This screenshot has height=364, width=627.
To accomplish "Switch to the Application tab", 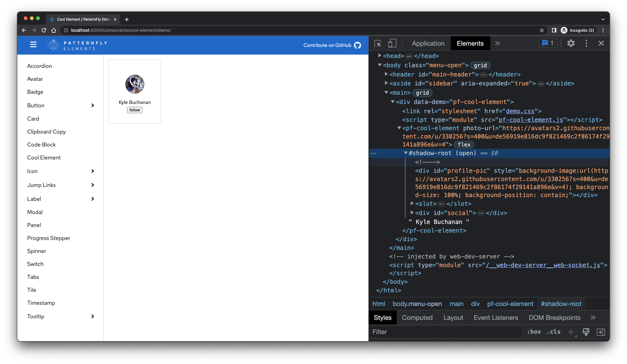I will [428, 43].
